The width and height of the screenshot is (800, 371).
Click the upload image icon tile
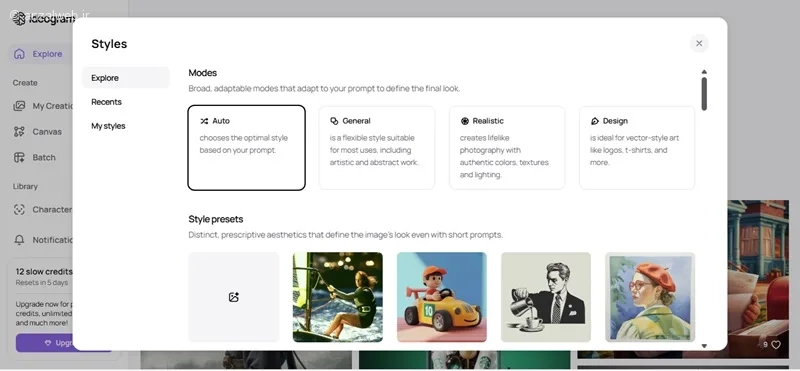pos(234,297)
